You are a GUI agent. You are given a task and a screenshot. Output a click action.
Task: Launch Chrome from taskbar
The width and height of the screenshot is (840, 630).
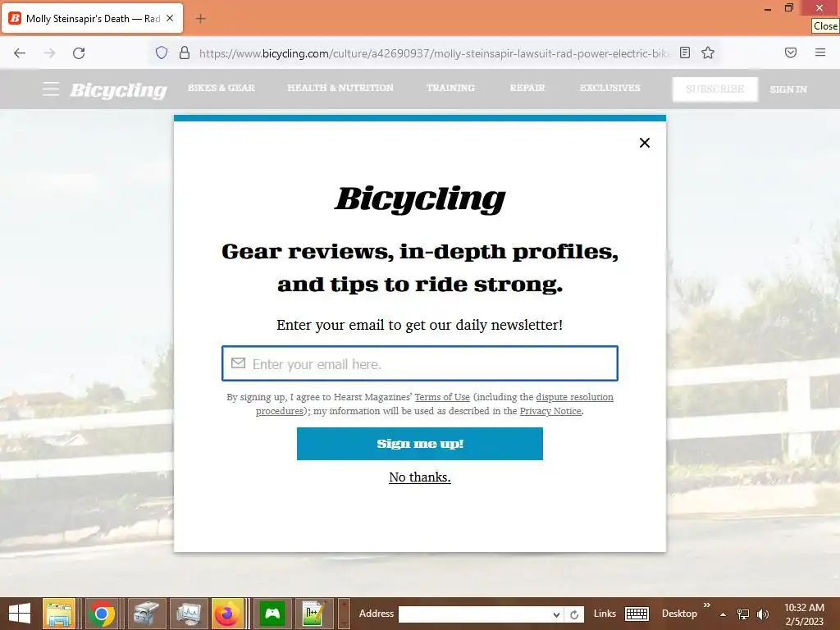[x=101, y=614]
